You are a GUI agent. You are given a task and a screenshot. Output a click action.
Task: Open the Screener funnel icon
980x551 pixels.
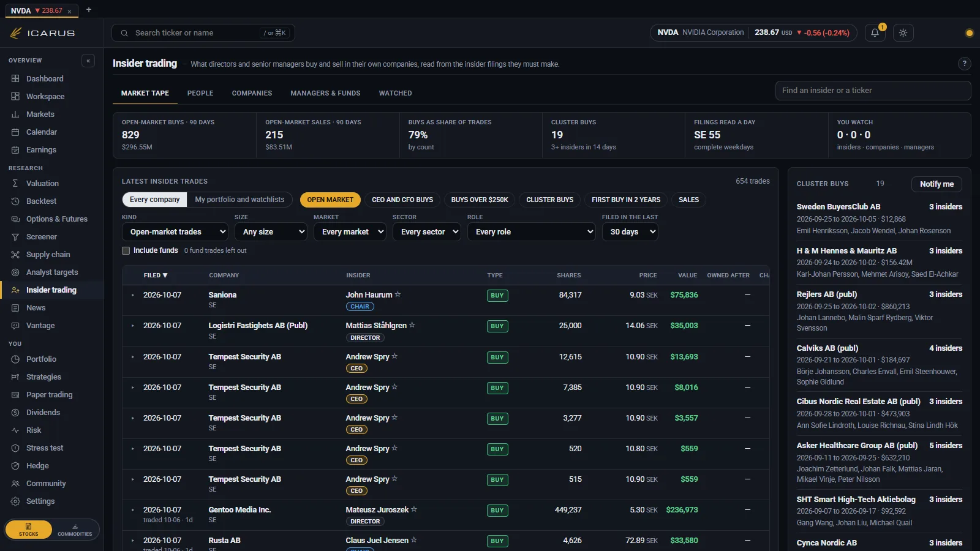(15, 237)
